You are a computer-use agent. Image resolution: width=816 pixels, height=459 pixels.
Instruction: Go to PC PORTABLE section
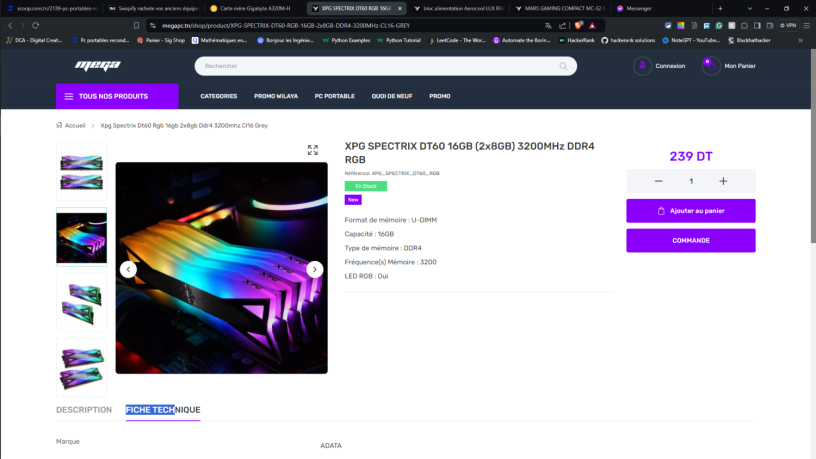335,96
